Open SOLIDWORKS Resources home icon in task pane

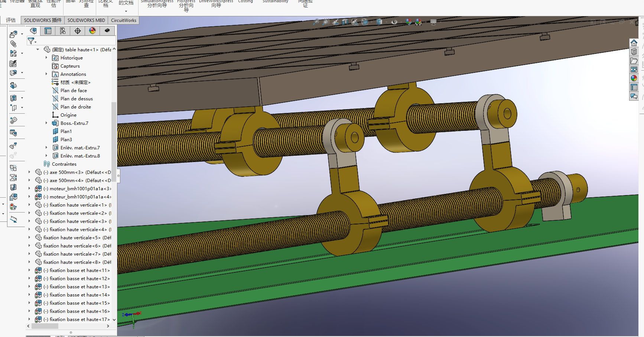click(x=634, y=43)
